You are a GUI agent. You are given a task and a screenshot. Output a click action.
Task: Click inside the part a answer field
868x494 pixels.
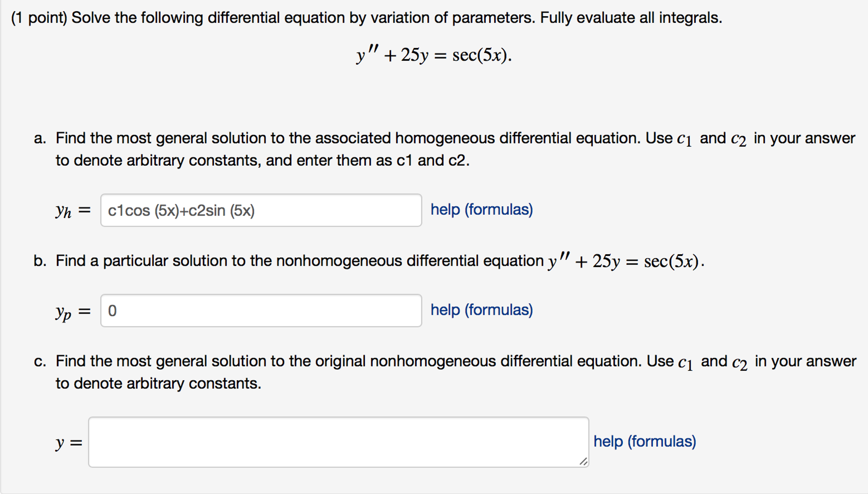tap(260, 210)
